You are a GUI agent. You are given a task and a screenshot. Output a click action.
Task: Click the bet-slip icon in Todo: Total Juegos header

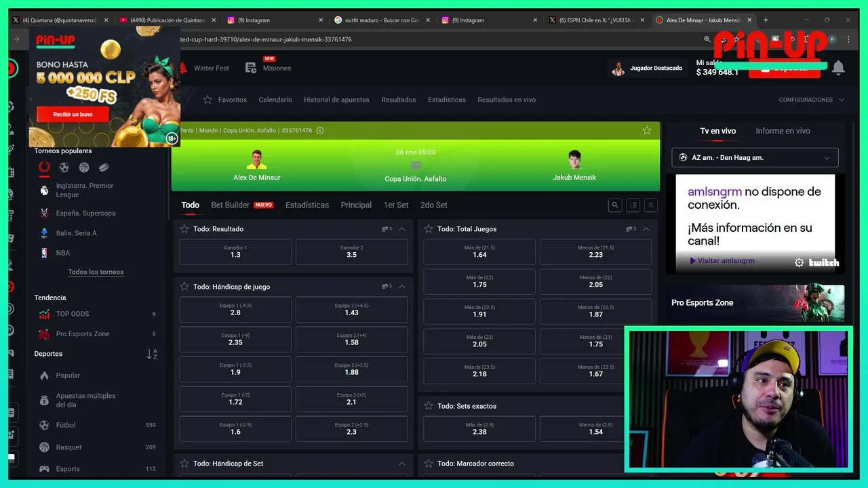pyautogui.click(x=631, y=229)
